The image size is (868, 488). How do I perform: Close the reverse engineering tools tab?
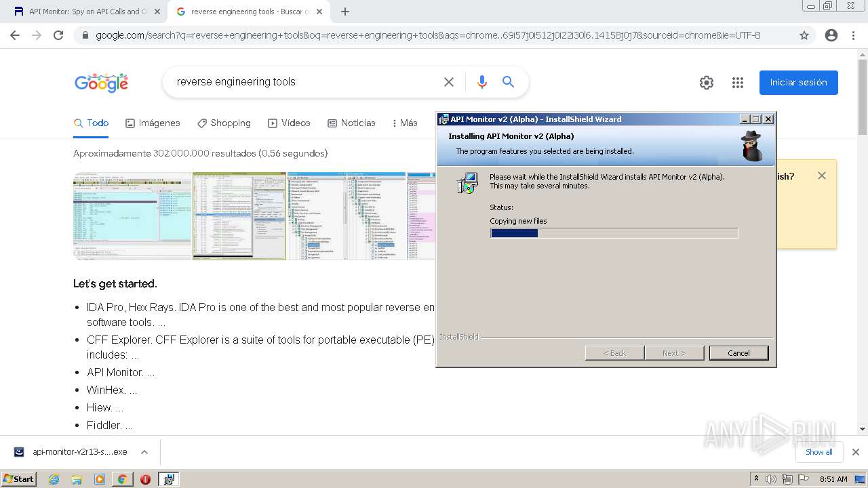click(x=319, y=12)
